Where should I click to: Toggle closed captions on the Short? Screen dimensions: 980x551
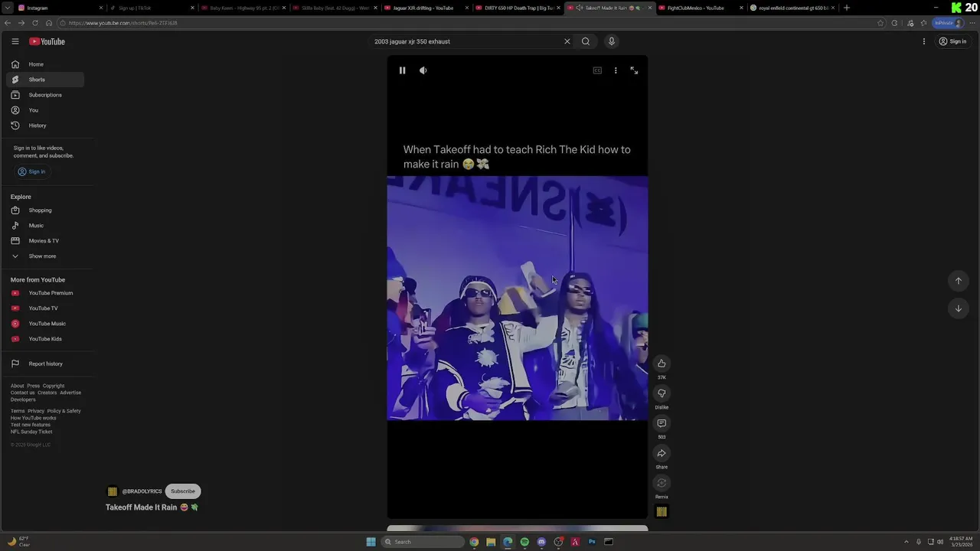pyautogui.click(x=597, y=70)
